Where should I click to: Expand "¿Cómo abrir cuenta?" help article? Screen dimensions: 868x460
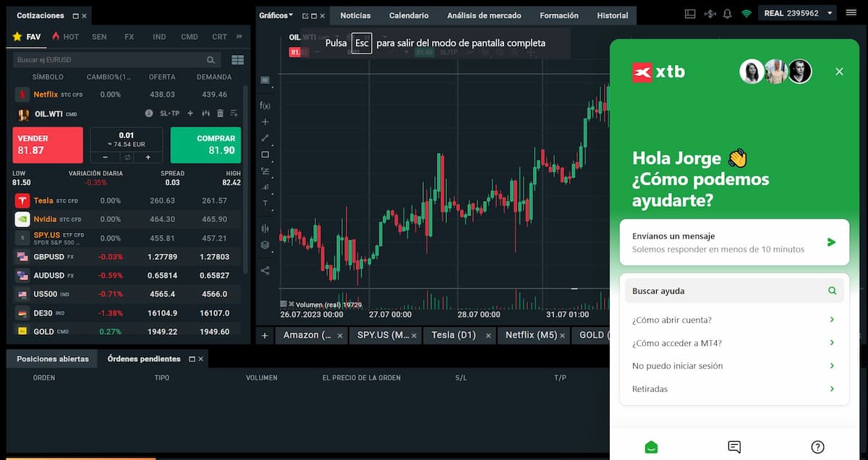click(x=733, y=320)
